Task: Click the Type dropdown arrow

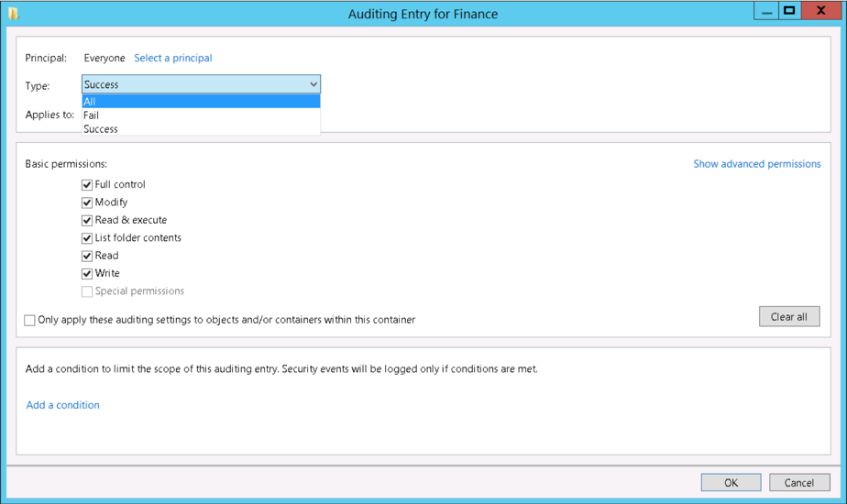Action: 313,84
